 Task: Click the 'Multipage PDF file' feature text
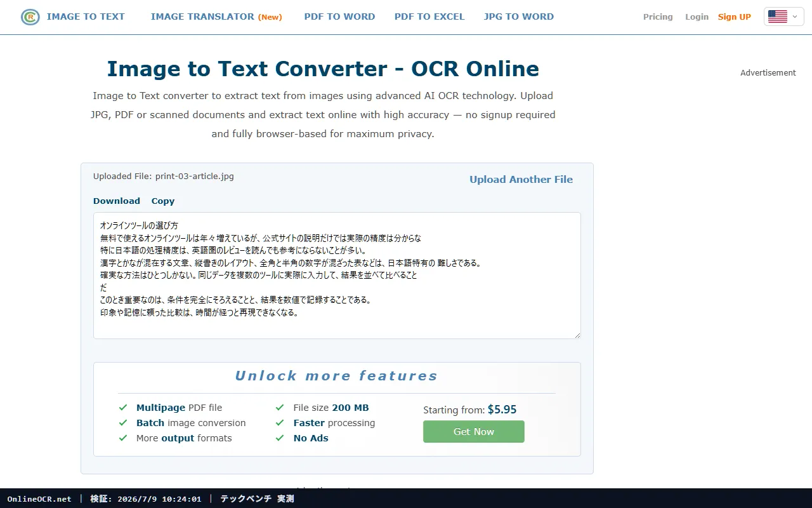point(179,408)
